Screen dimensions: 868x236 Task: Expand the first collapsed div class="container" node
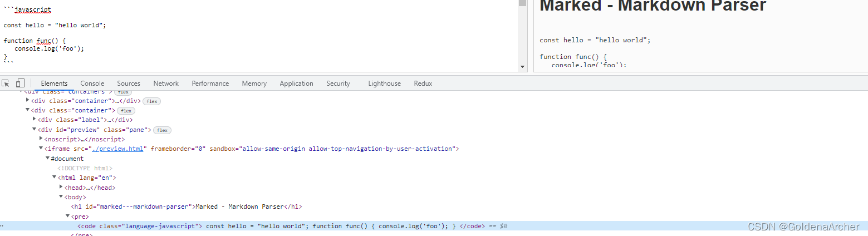28,101
